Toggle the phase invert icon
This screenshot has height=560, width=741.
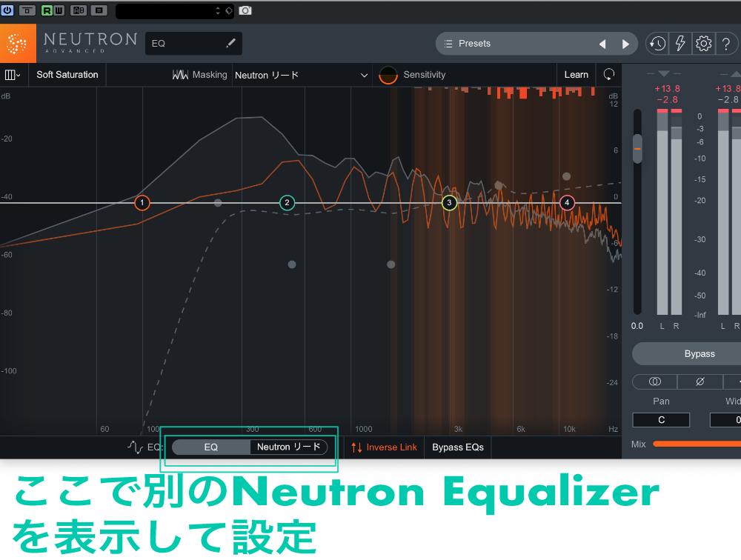pos(700,381)
